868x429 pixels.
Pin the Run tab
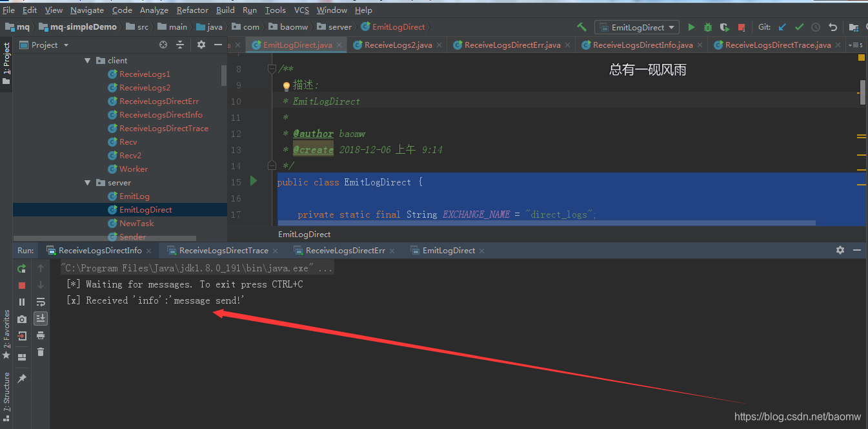pos(22,379)
